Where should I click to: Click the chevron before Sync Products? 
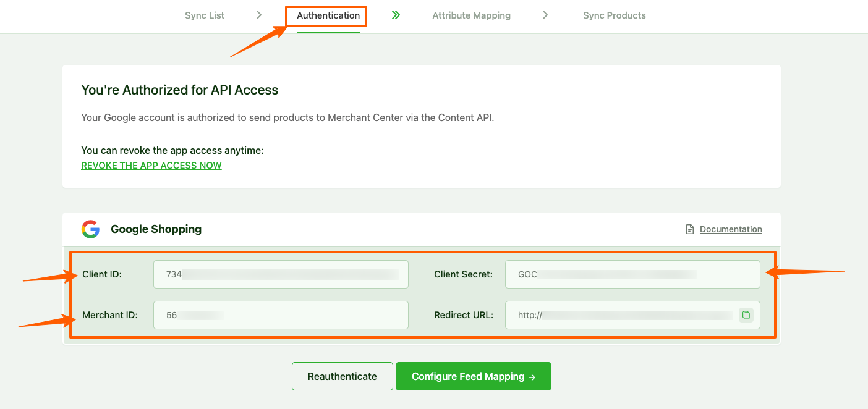click(545, 15)
